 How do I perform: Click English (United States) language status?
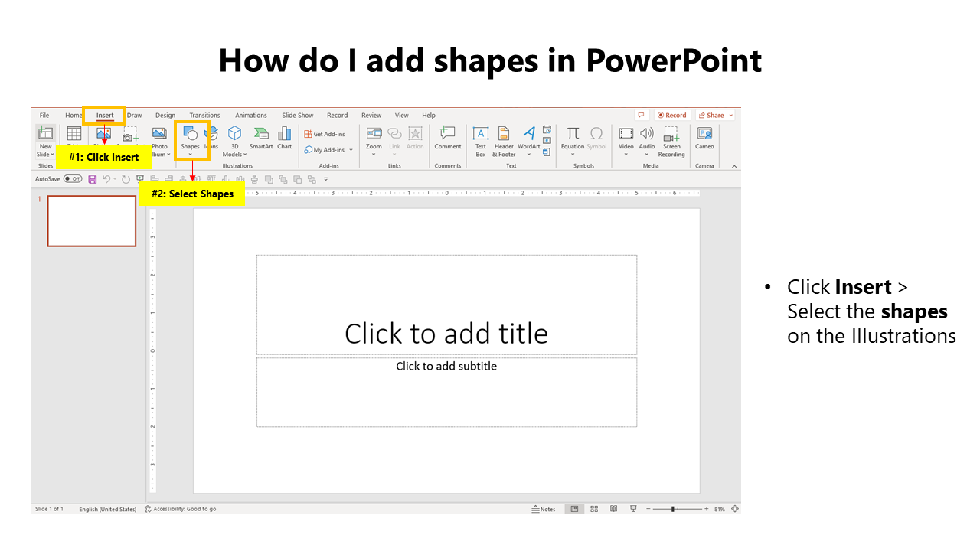(x=108, y=509)
